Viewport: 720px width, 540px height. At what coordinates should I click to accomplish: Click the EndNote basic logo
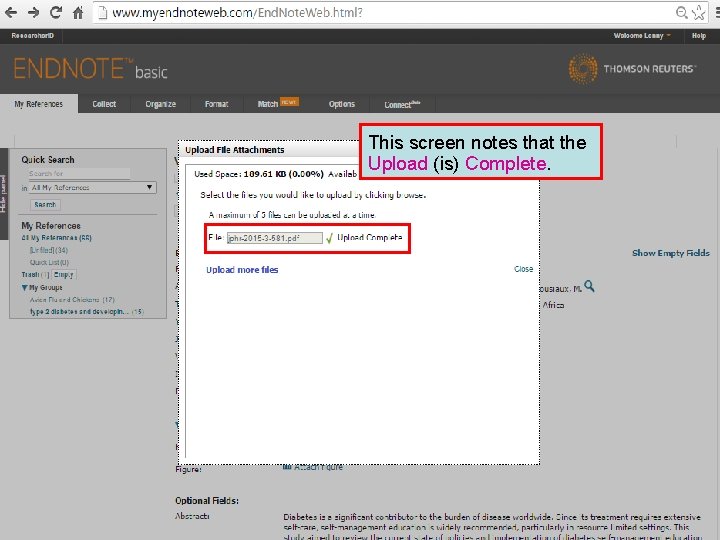click(x=90, y=69)
